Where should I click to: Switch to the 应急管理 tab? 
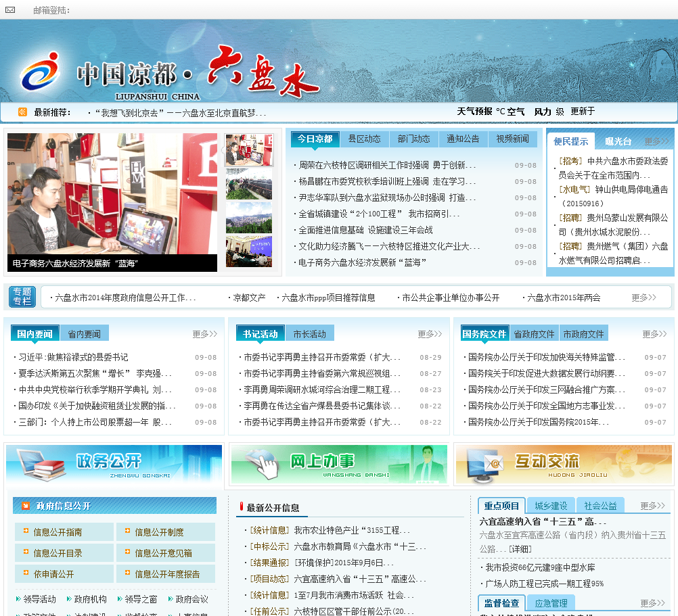coord(551,603)
